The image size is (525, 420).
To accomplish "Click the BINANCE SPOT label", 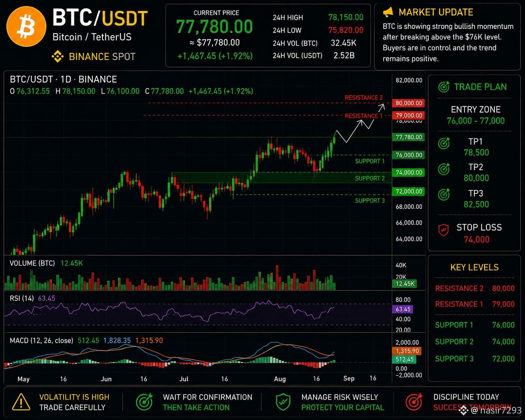I will [x=102, y=57].
